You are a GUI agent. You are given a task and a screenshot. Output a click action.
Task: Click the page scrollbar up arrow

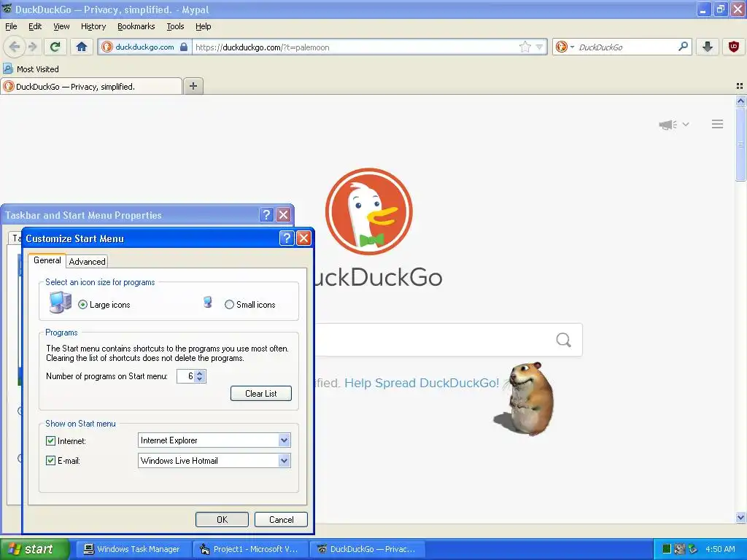pos(740,101)
